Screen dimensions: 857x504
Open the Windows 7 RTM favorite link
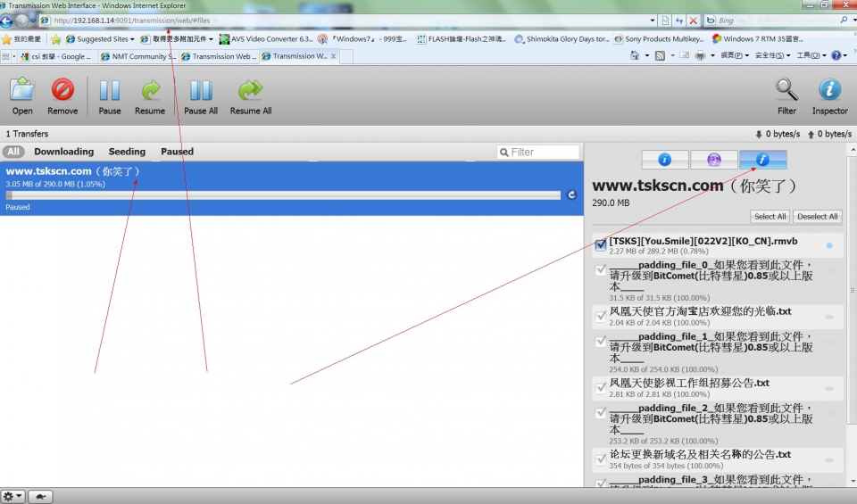[x=758, y=39]
